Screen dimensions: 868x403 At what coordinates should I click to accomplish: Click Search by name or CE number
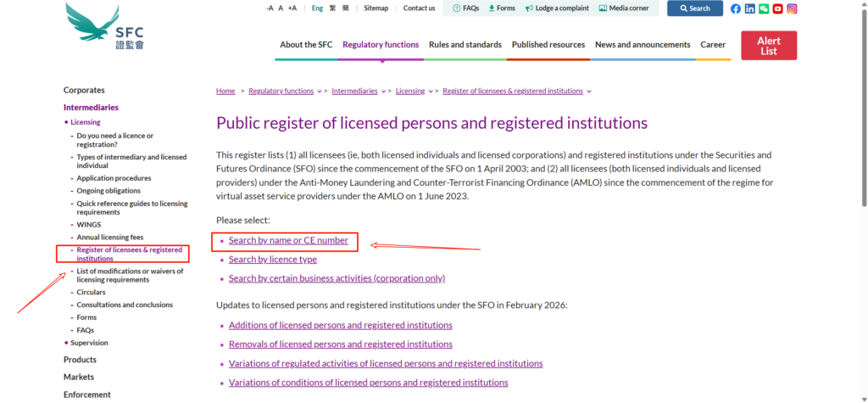coord(288,241)
